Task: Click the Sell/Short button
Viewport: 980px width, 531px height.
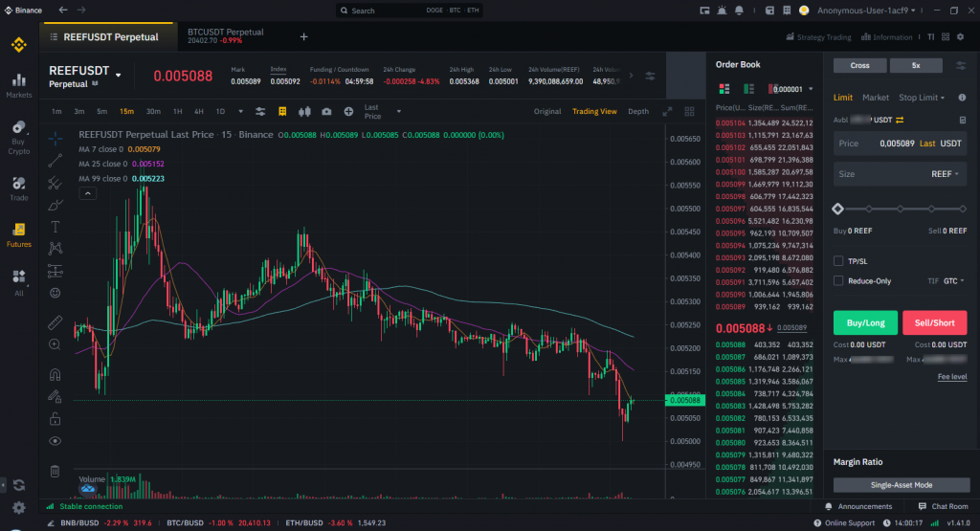Action: (934, 323)
